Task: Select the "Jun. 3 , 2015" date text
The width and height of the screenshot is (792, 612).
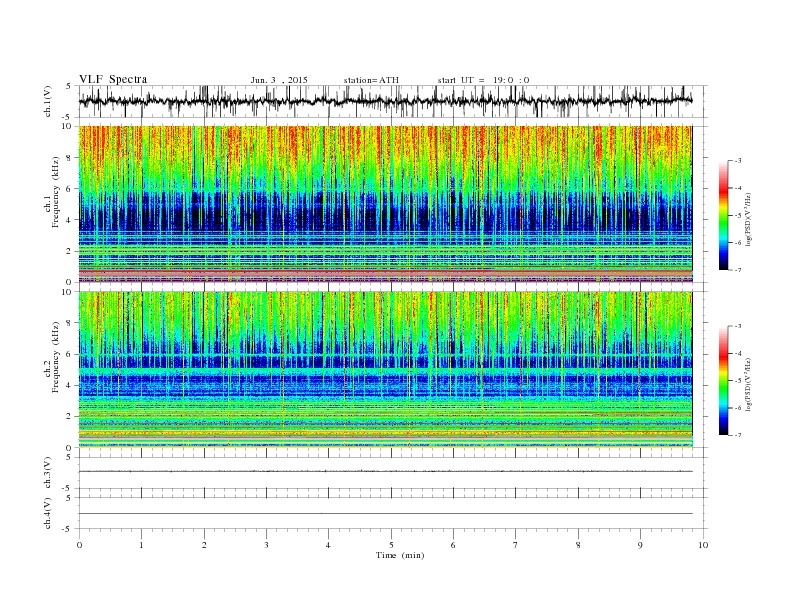Action: tap(279, 80)
